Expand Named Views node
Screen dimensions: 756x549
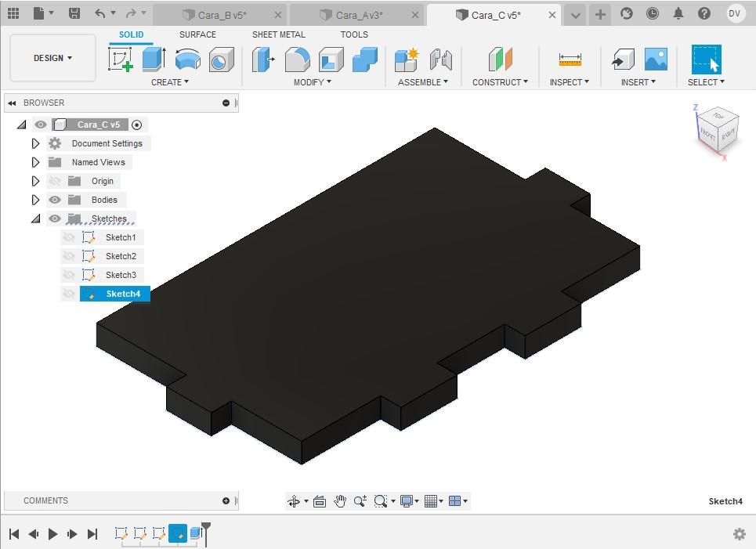pos(35,162)
